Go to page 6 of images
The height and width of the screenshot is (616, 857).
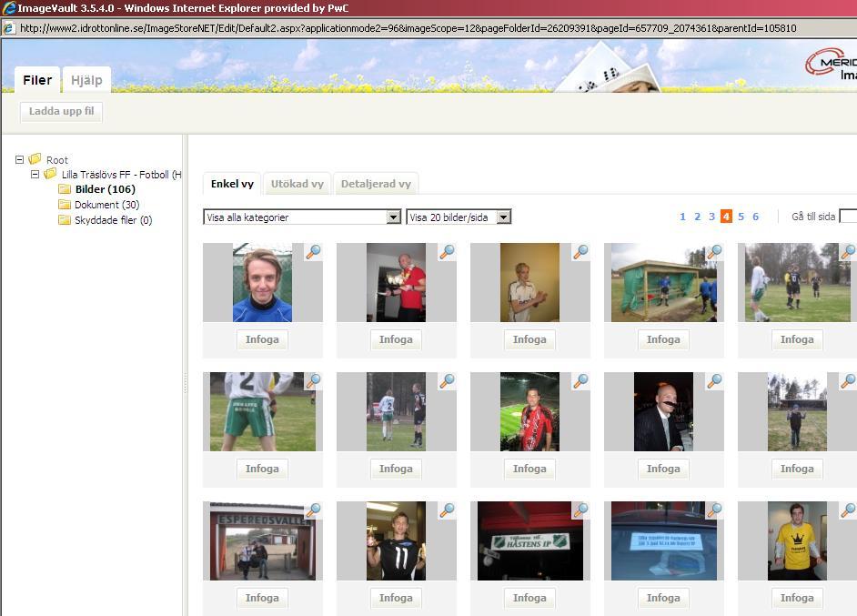755,217
